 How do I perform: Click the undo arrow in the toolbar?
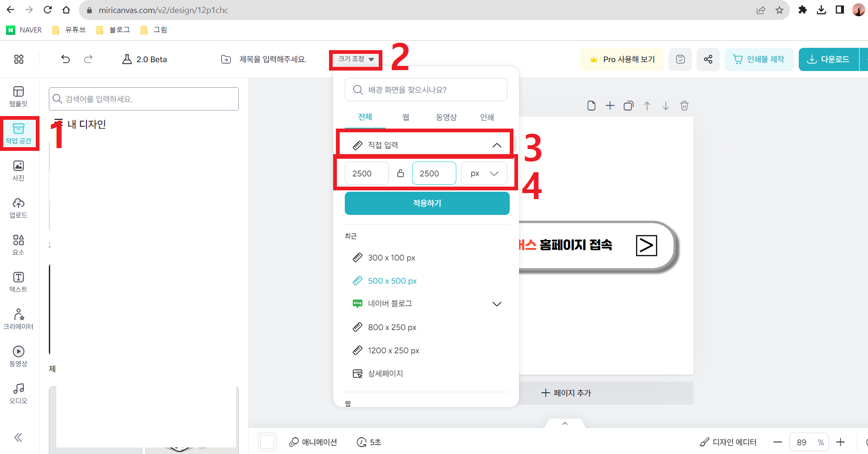(65, 59)
